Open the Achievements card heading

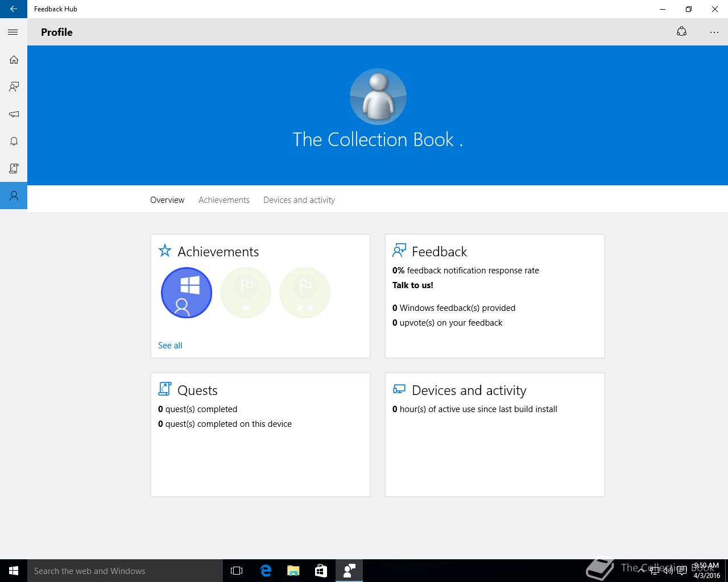coord(218,252)
